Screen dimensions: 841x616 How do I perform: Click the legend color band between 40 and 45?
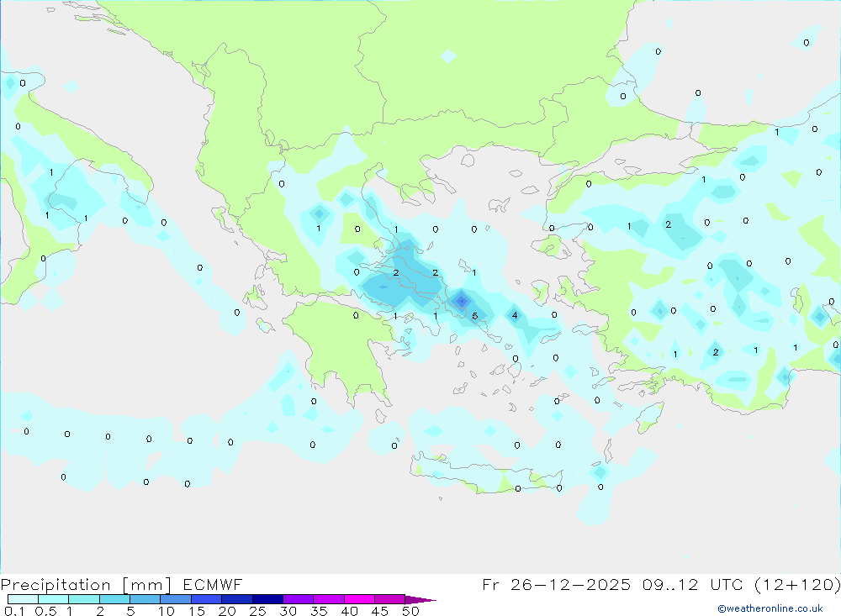359,599
